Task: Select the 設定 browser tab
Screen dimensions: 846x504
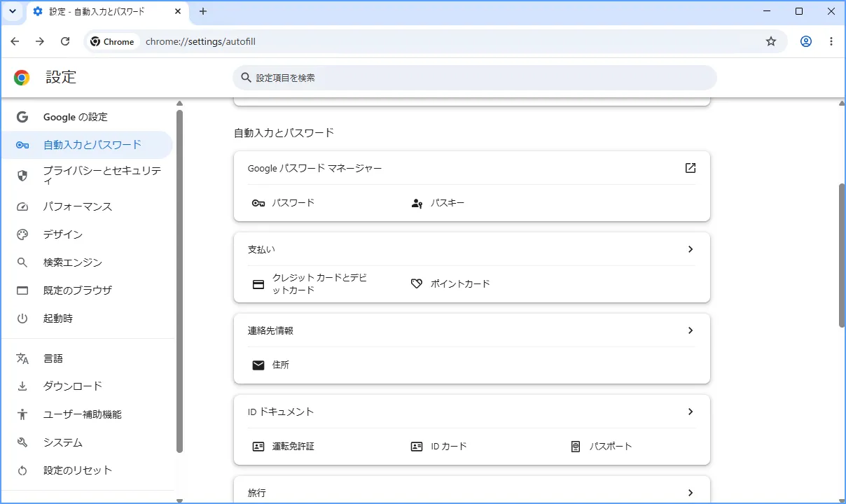Action: coord(108,12)
